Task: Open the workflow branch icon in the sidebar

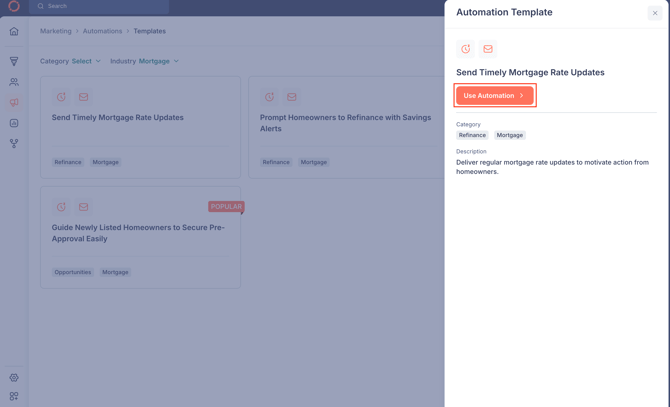Action: [14, 143]
